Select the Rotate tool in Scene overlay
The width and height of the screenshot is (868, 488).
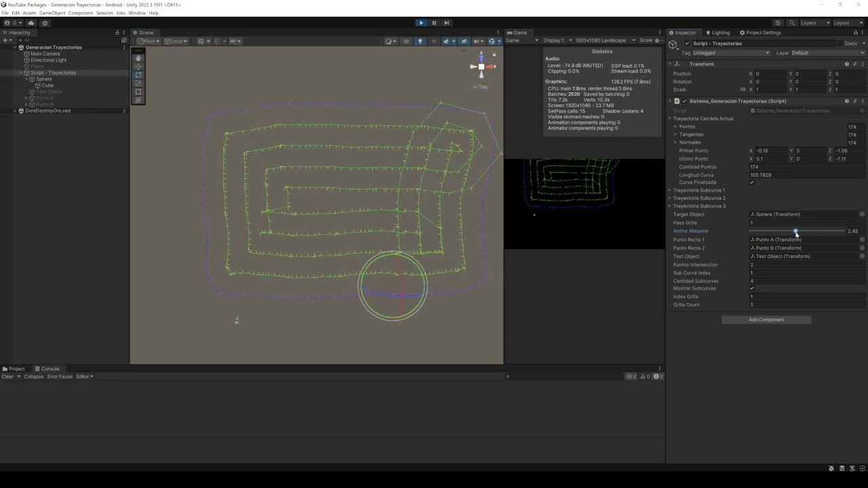click(x=138, y=75)
